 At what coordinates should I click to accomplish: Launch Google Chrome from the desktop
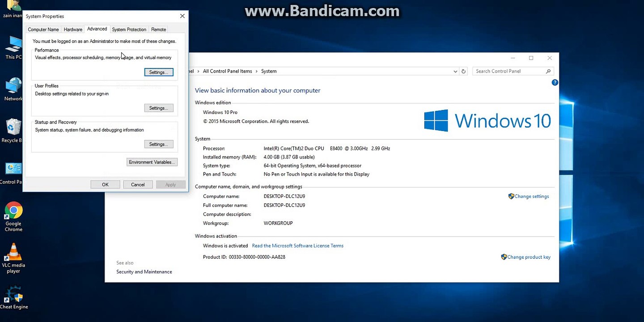tap(13, 217)
